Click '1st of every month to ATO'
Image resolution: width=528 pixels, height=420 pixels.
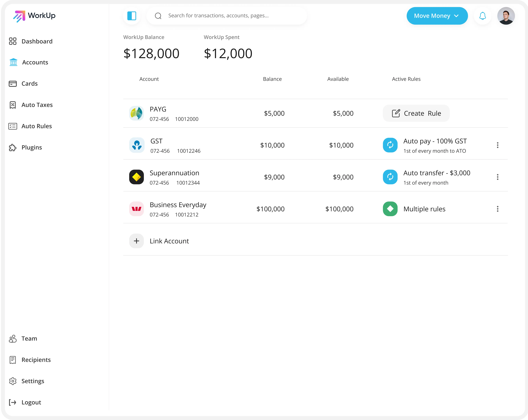point(435,151)
